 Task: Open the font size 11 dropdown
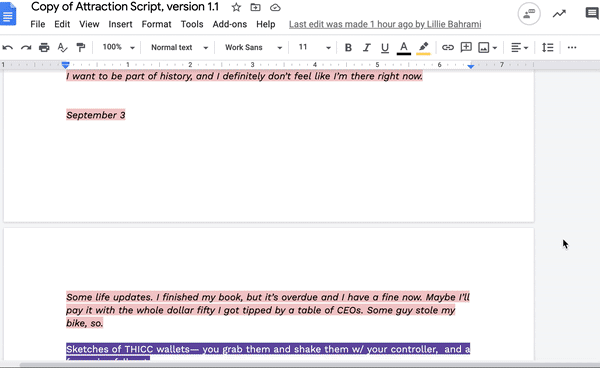pos(314,47)
